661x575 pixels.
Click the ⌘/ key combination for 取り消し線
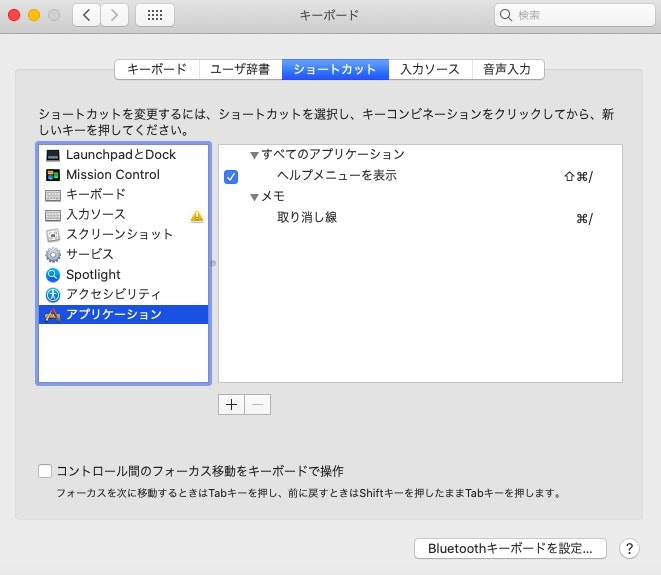point(584,219)
